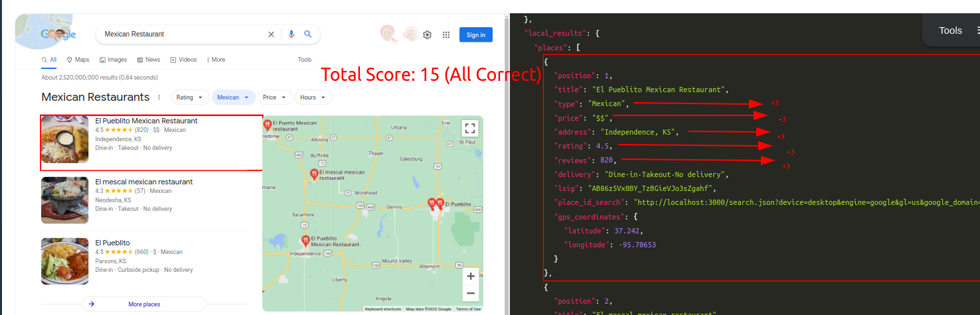Screen dimensions: 980x315
Task: Click Dine-in · Curbside pickup text
Action: point(127,271)
